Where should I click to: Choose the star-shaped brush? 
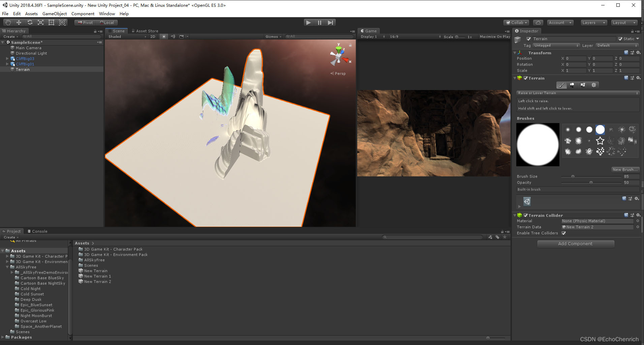tap(600, 141)
